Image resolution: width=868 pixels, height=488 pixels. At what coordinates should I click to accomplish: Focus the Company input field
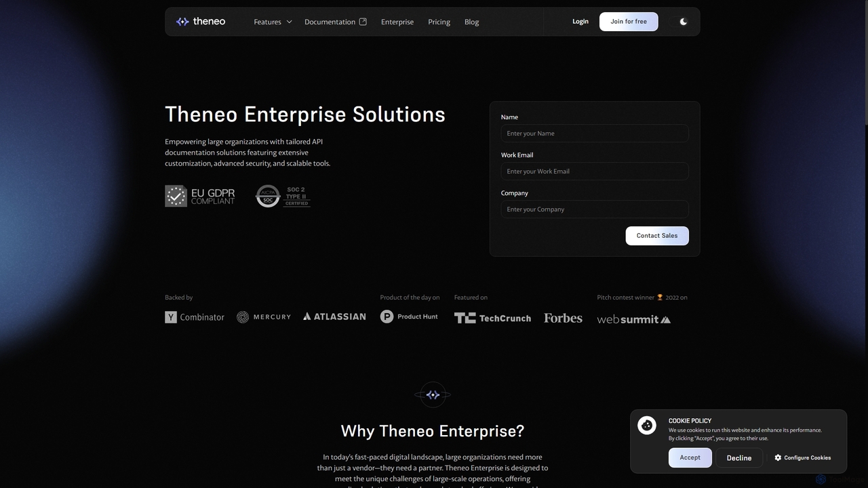[x=595, y=209]
